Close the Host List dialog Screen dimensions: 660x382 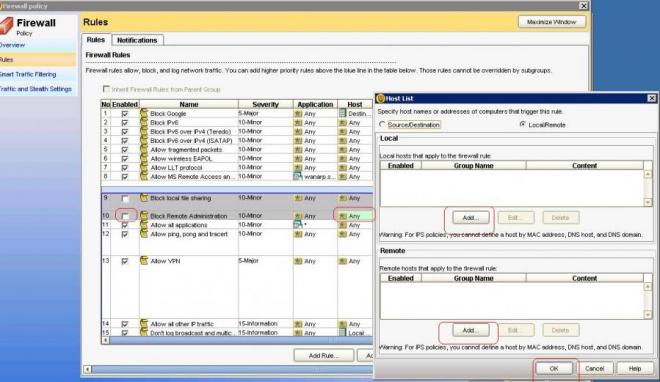[652, 98]
